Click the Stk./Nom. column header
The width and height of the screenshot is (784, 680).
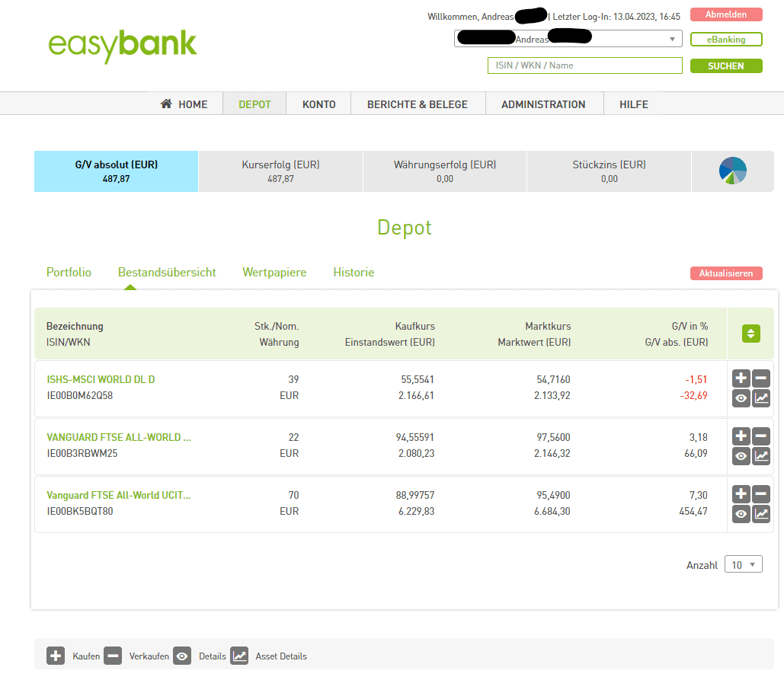tap(277, 326)
